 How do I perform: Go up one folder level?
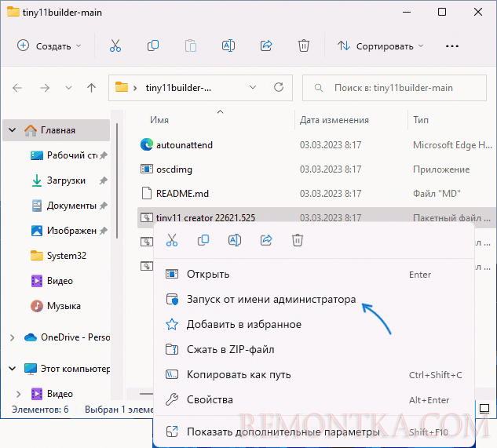pos(92,88)
